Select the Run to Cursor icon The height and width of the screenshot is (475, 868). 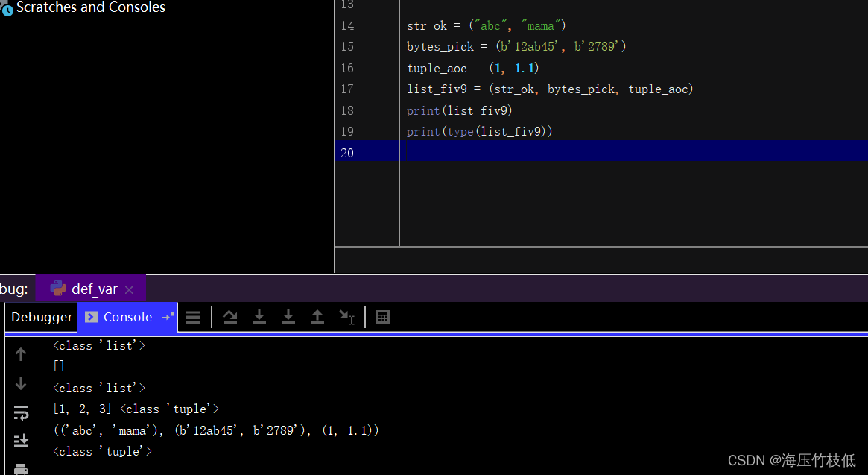tap(346, 316)
